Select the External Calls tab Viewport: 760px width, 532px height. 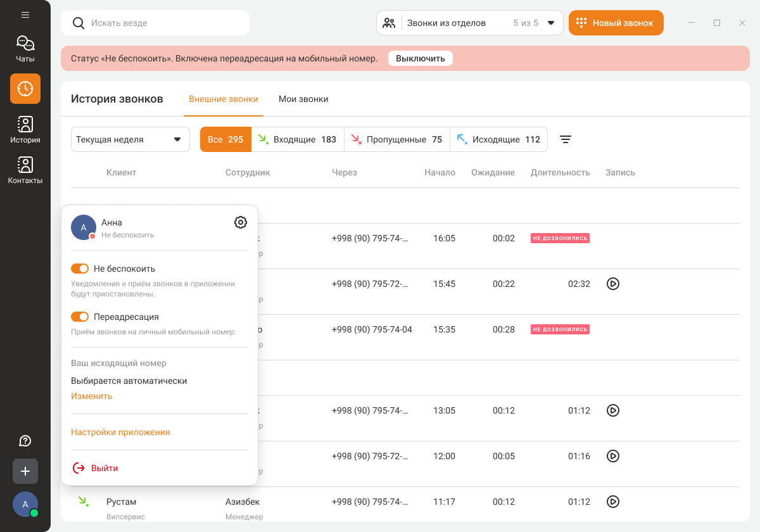coord(224,99)
